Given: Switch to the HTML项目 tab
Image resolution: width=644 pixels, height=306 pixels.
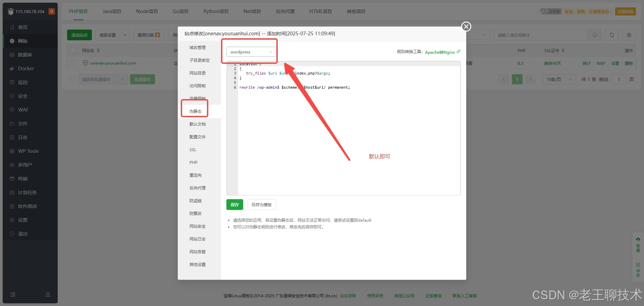Looking at the screenshot, I should [x=320, y=11].
